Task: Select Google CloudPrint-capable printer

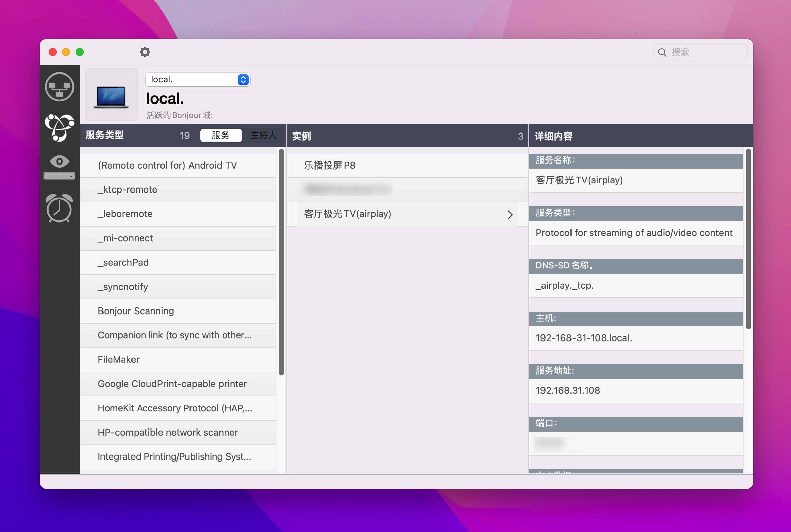Action: 178,384
